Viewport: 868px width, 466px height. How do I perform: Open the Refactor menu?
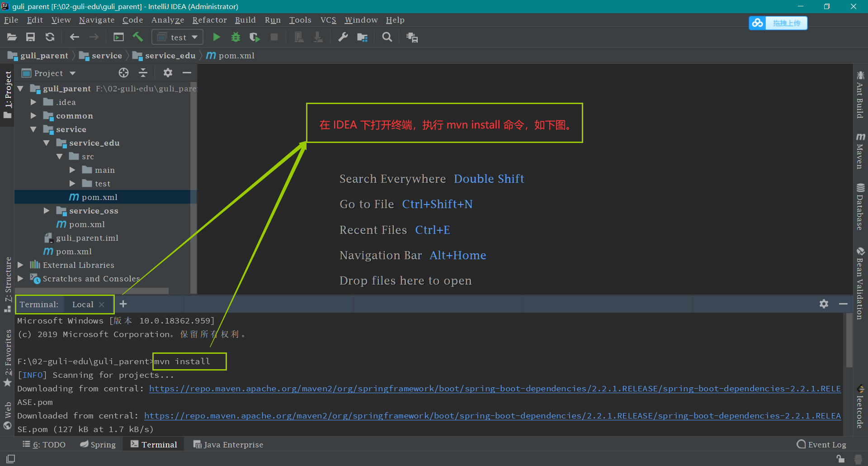pos(209,20)
